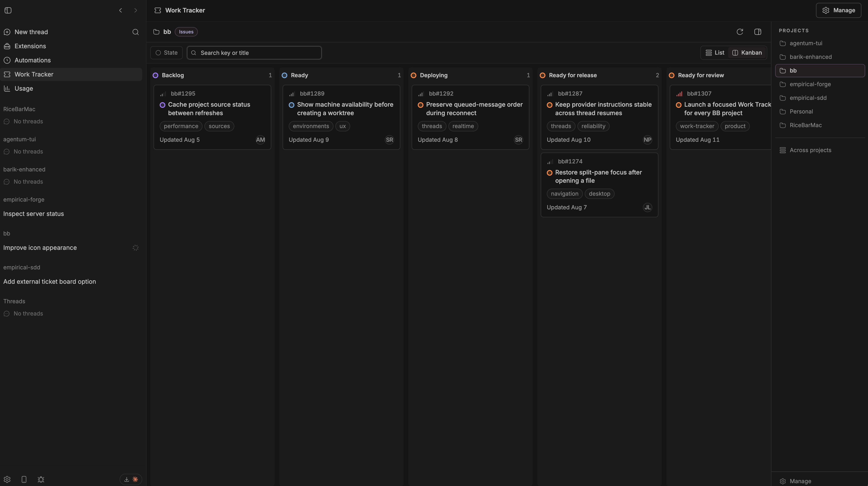
Task: Click the Ready for release column header
Action: click(599, 75)
